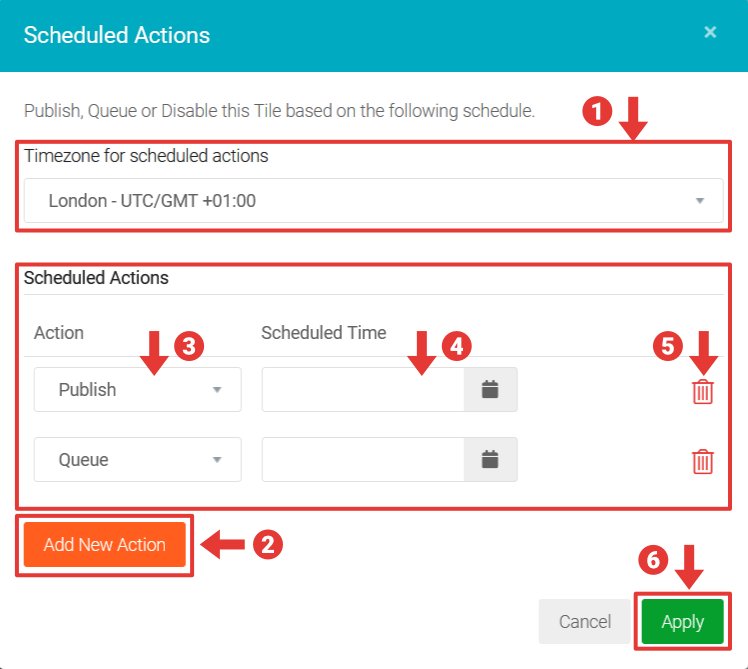Click the red number 1 annotation marker
Screen dimensions: 748x669
(x=597, y=112)
